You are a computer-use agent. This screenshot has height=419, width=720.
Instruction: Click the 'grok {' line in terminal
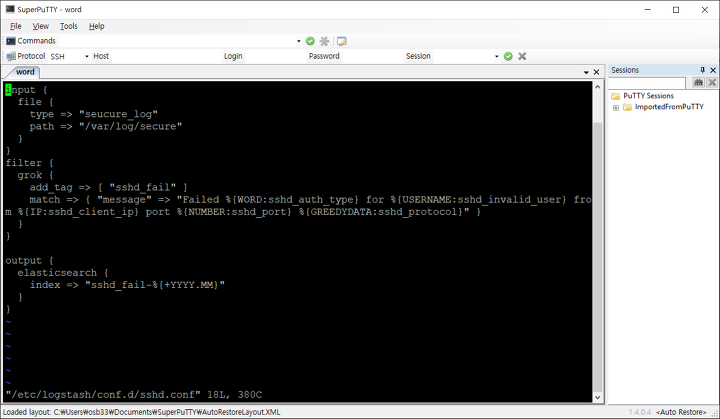[35, 175]
